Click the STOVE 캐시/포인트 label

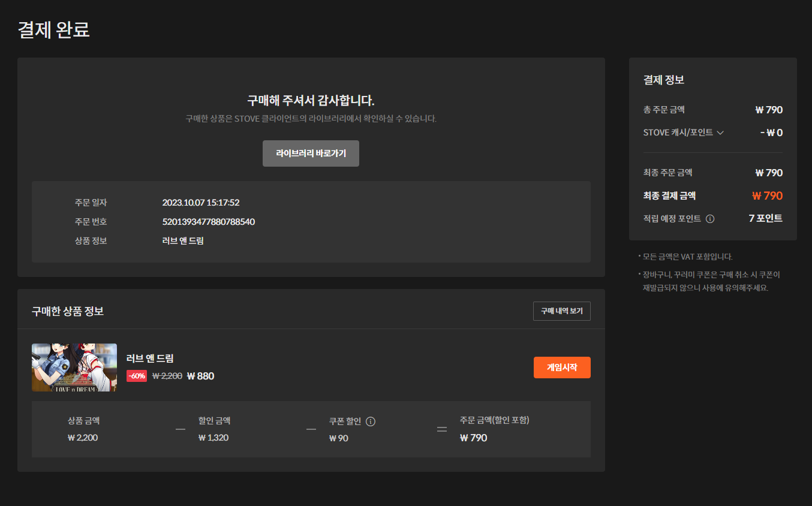[678, 132]
